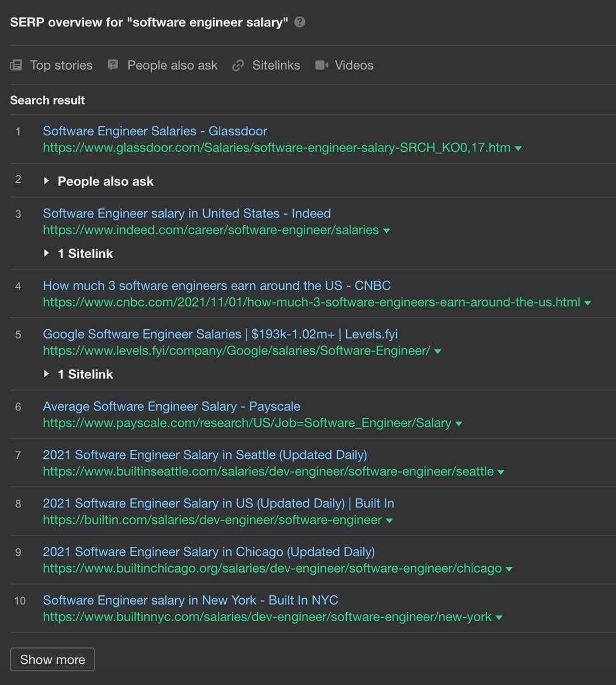Open 2021 Software Engineer Salary in Seattle title
The width and height of the screenshot is (616, 685).
pyautogui.click(x=205, y=455)
